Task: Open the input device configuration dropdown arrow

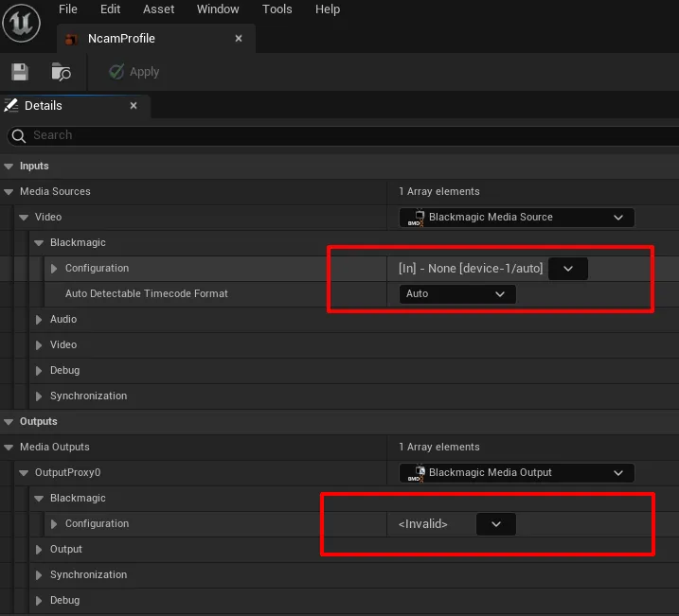Action: 567,269
